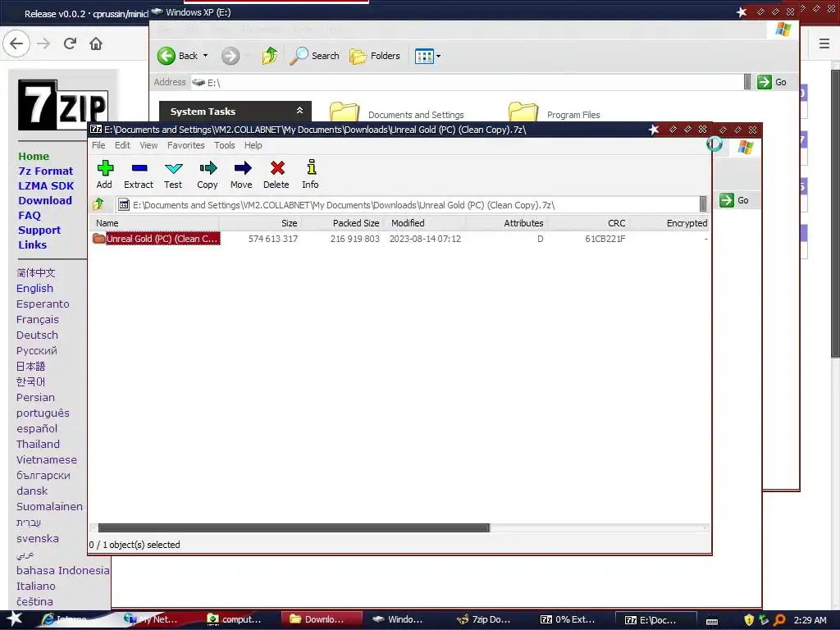Click the Test archive icon
The height and width of the screenshot is (630, 840).
(x=174, y=168)
